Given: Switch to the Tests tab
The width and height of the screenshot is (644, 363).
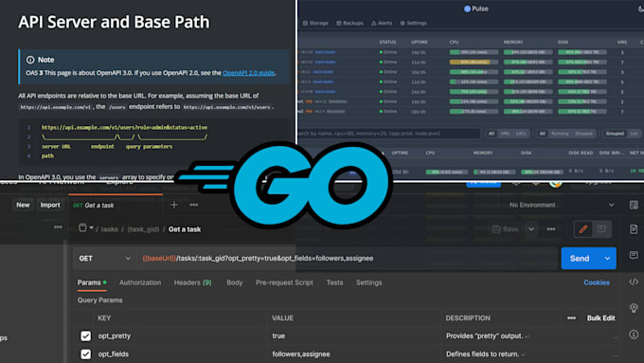Looking at the screenshot, I should click(x=334, y=282).
